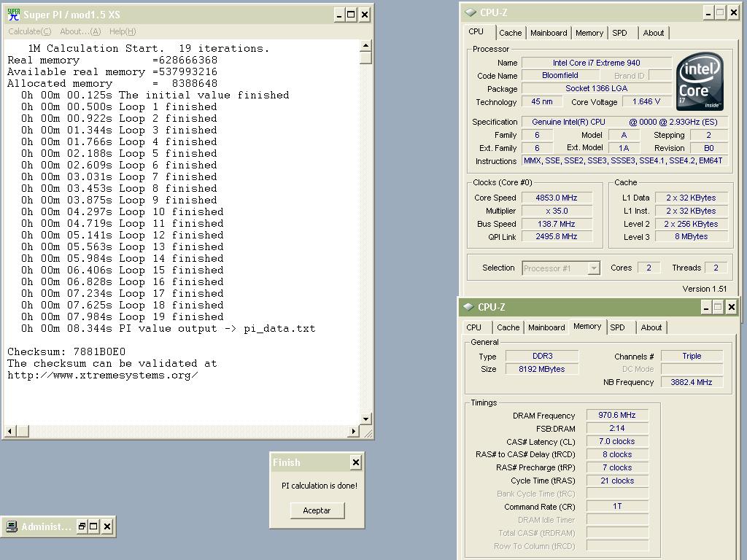Click the Aceptar button

point(317,510)
